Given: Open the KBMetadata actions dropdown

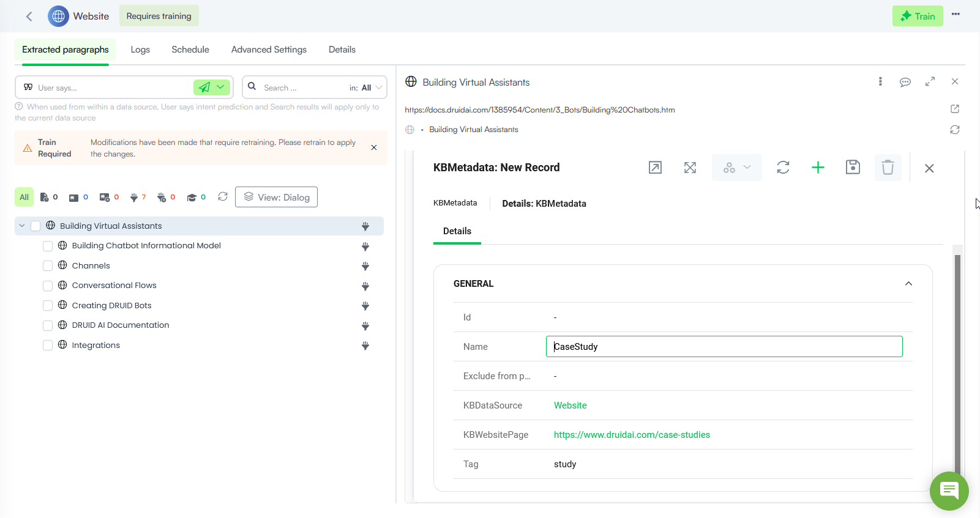Looking at the screenshot, I should coord(737,168).
